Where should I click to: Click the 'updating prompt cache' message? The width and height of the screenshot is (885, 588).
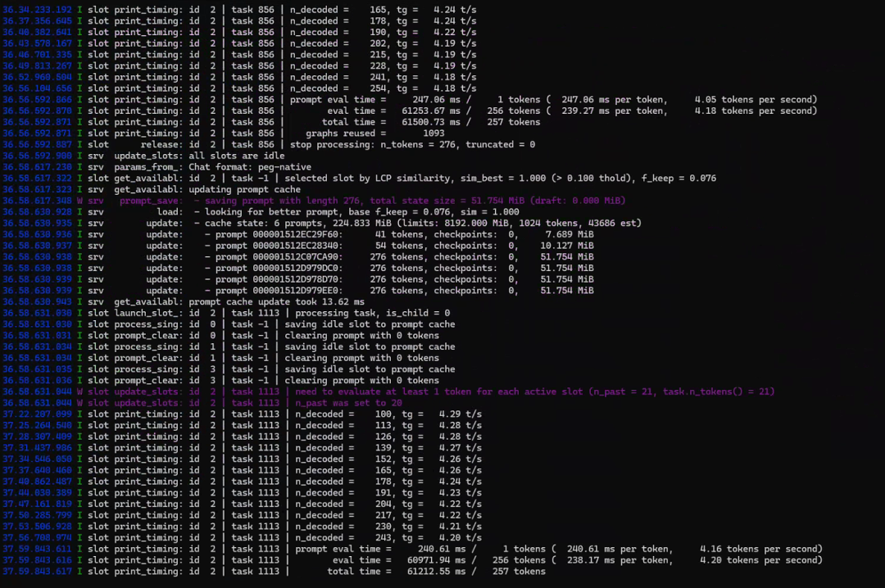(x=244, y=190)
